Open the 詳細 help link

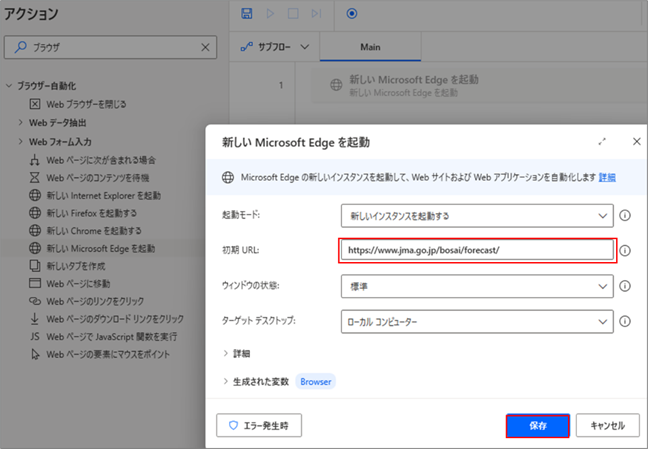pos(607,177)
